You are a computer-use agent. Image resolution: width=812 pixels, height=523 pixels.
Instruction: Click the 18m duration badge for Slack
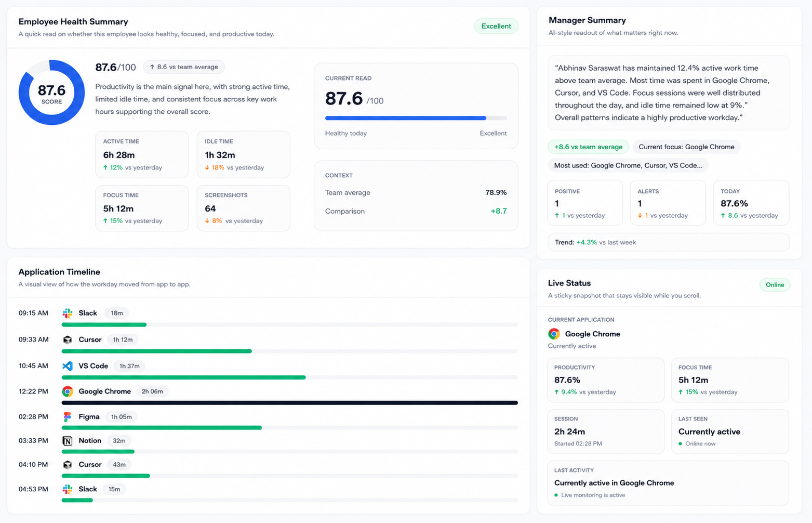click(117, 313)
